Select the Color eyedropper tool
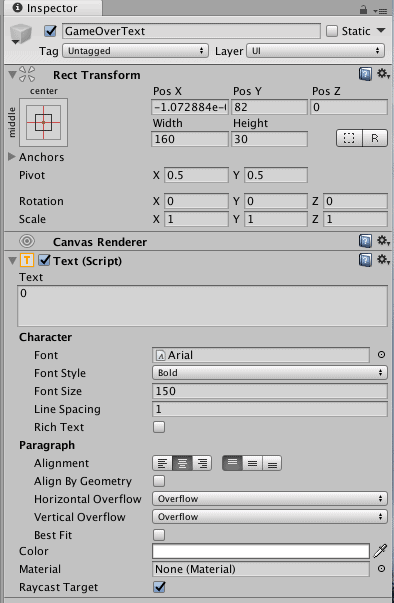The image size is (394, 603). click(380, 551)
